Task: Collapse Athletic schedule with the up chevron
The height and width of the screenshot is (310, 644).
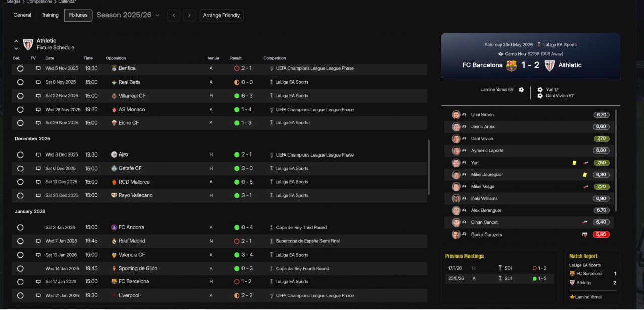Action: click(x=16, y=41)
